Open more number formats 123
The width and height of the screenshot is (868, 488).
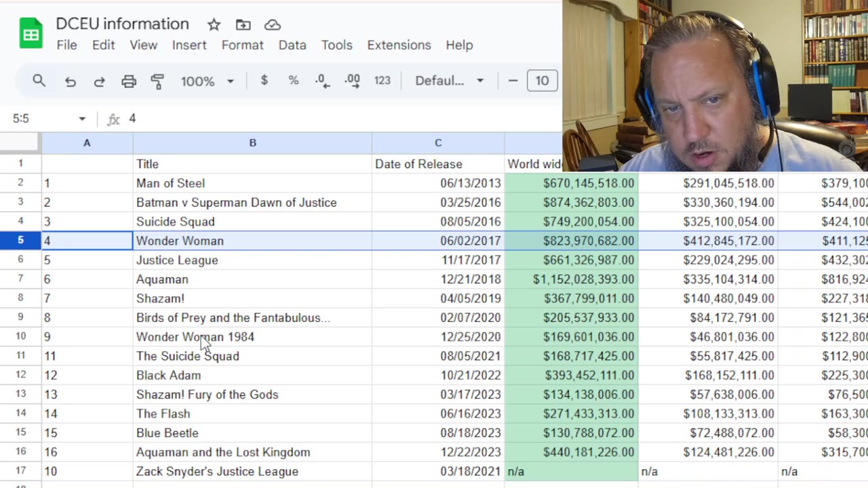[x=382, y=81]
